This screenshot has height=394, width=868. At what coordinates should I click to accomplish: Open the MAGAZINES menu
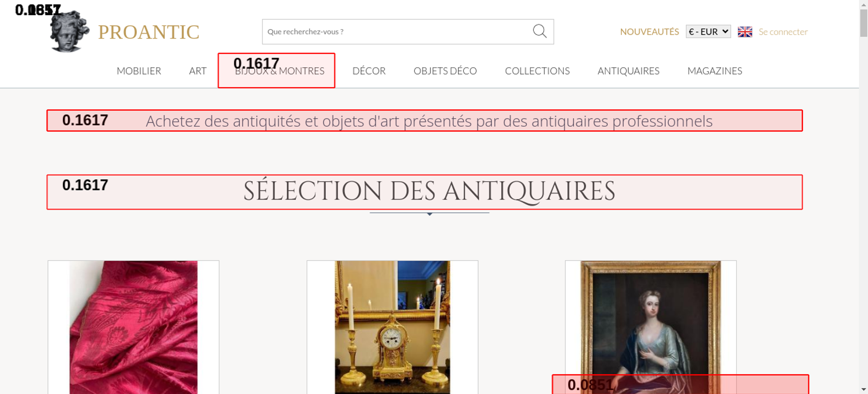tap(714, 71)
